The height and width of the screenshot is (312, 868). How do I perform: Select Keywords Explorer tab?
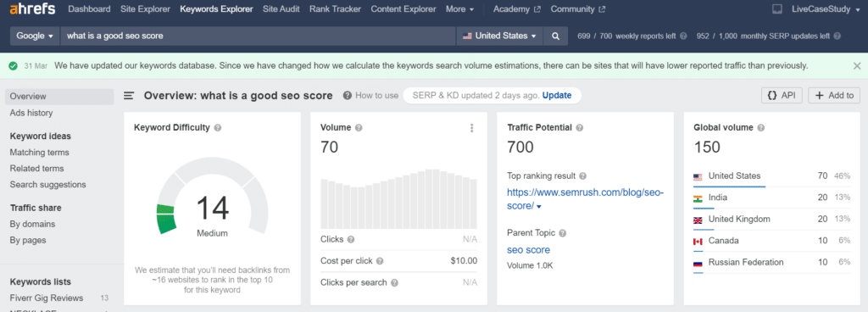pos(216,8)
